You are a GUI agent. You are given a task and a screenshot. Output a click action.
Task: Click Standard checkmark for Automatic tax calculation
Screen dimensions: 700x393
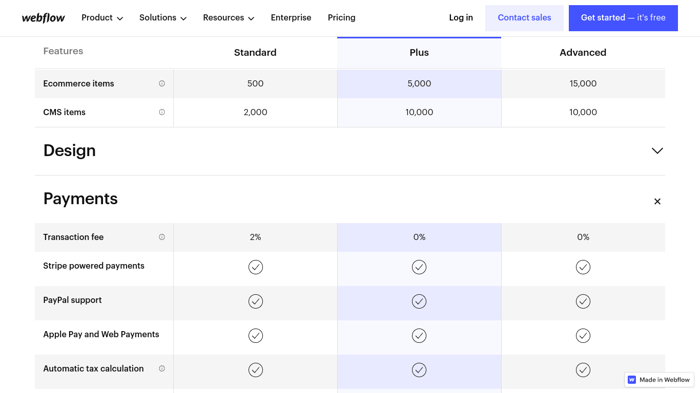tap(255, 370)
